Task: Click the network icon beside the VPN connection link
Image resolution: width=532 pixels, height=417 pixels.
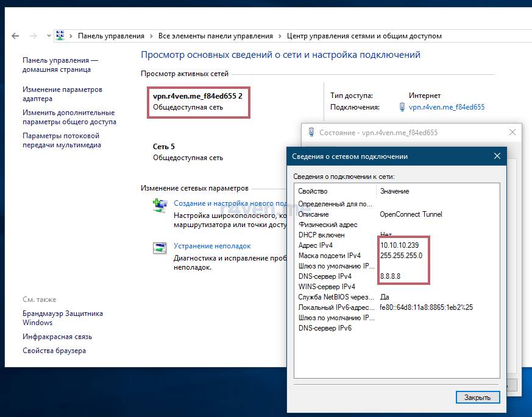Action: coord(402,107)
